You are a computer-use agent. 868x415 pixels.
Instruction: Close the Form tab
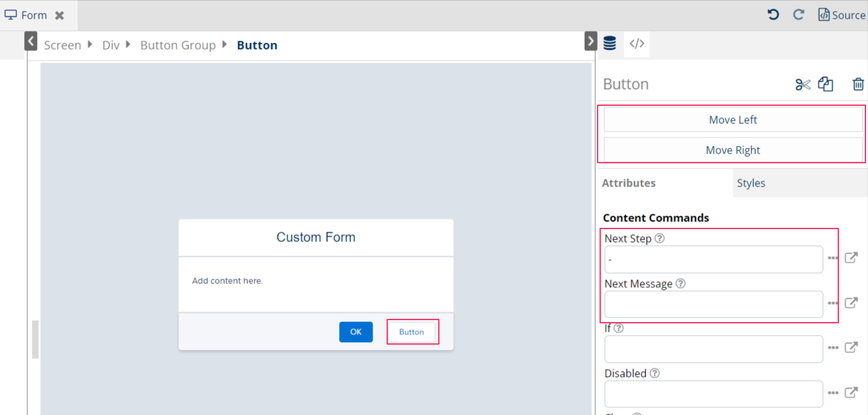point(59,15)
